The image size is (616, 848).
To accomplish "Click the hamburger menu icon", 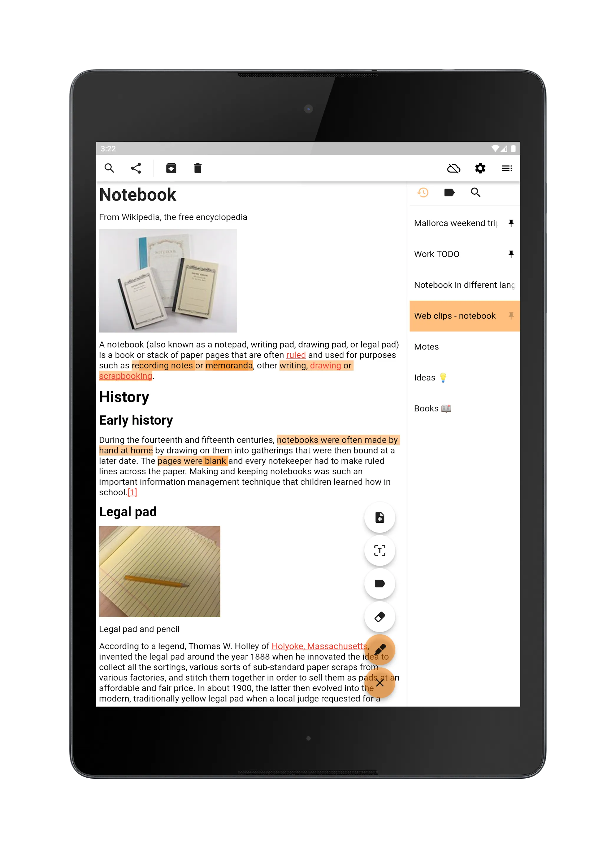I will [506, 168].
